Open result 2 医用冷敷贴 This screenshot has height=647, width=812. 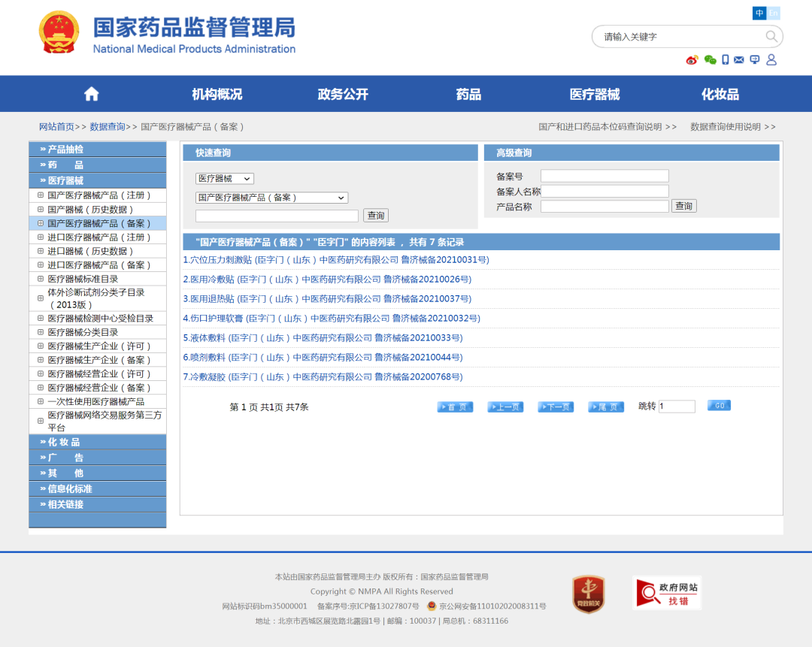tap(327, 280)
